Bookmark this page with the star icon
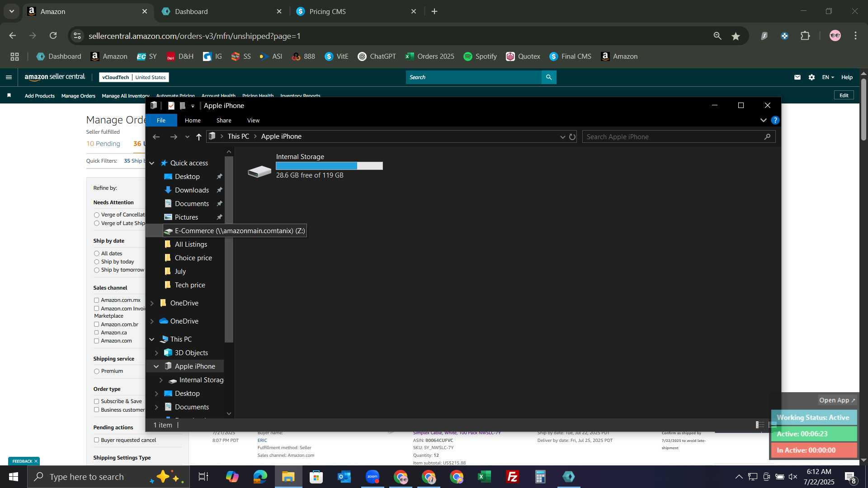Viewport: 868px width, 488px height. click(736, 36)
